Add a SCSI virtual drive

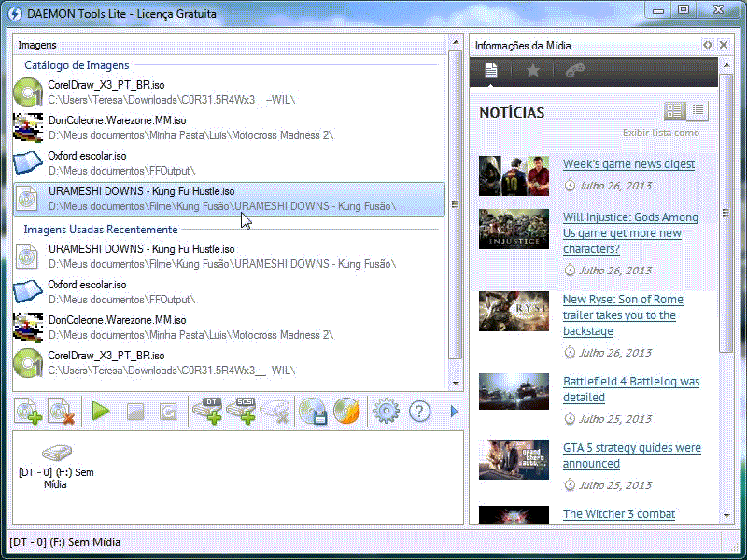click(x=242, y=411)
